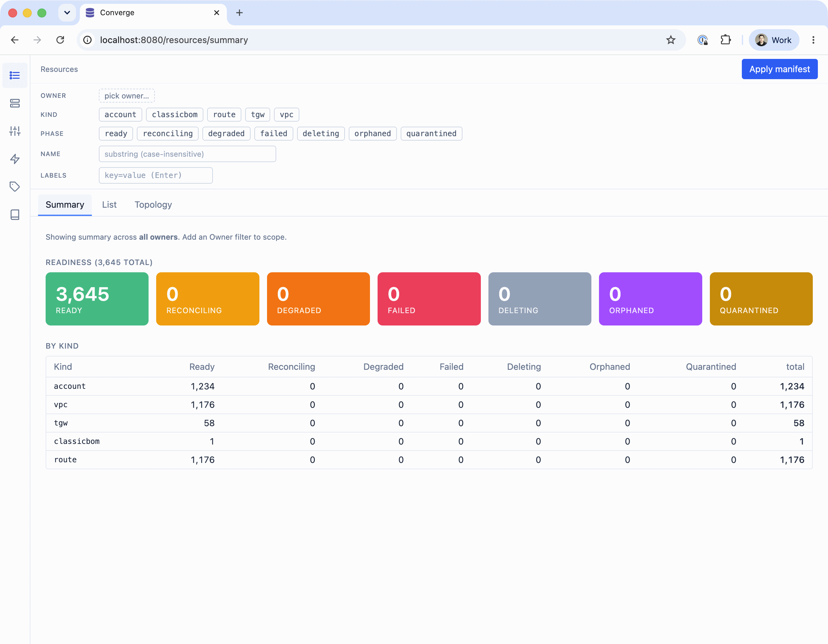Click the Reconciling column header
828x644 pixels.
pos(291,367)
